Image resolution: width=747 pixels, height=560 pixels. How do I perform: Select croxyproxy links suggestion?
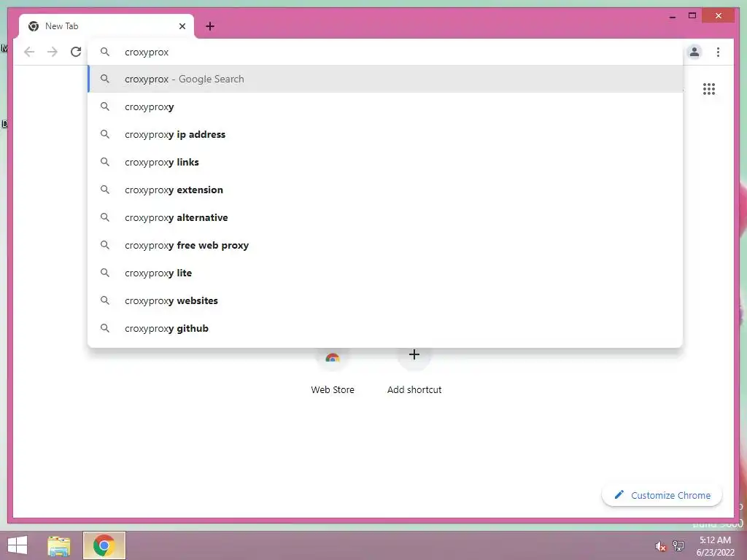[385, 162]
